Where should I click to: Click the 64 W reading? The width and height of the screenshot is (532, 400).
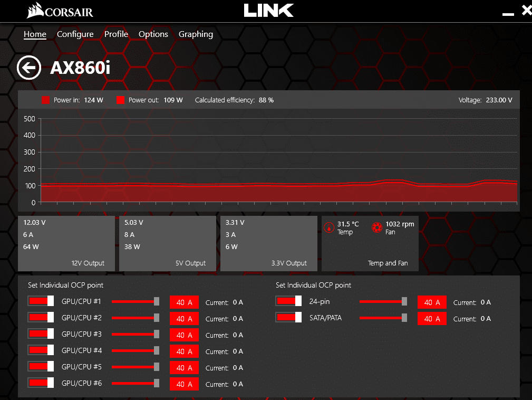click(x=31, y=247)
